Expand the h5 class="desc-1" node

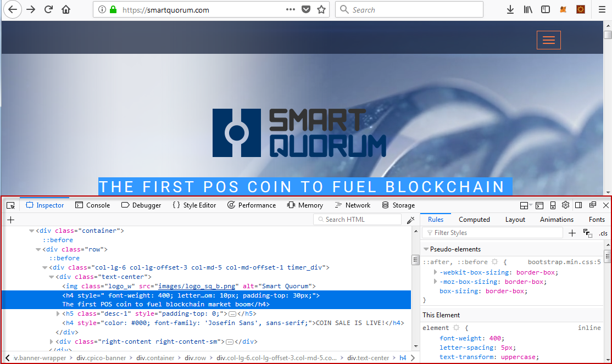click(58, 313)
